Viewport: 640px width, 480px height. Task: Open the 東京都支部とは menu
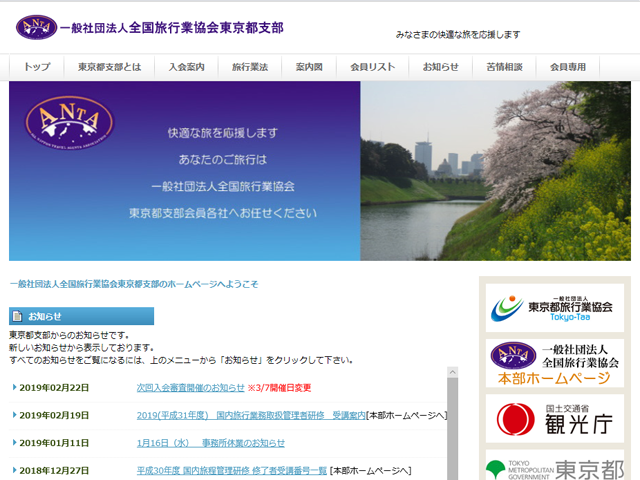pos(109,67)
